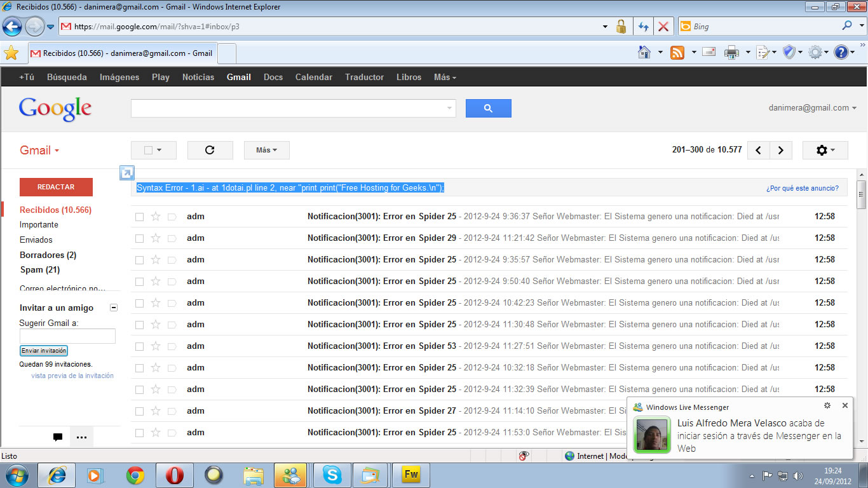This screenshot has width=868, height=488.
Task: Tick checkbox for the 10:42:23 Spider 25 message
Action: coord(140,303)
